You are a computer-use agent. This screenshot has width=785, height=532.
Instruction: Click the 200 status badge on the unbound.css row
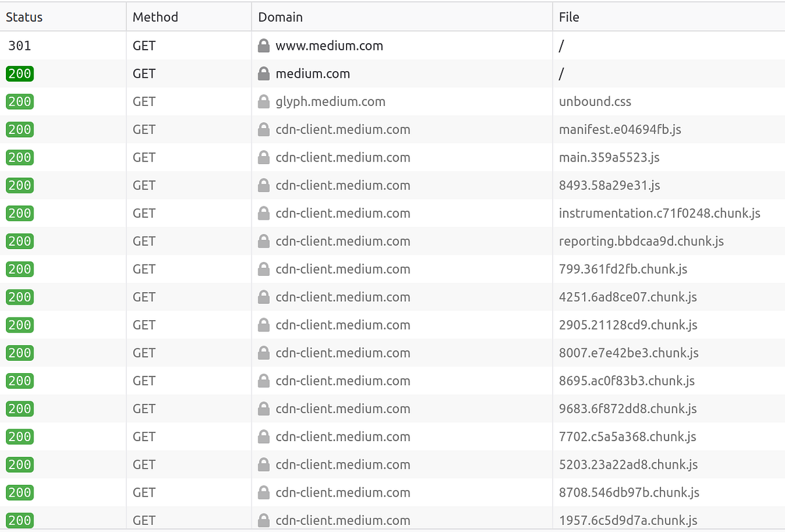pyautogui.click(x=19, y=101)
